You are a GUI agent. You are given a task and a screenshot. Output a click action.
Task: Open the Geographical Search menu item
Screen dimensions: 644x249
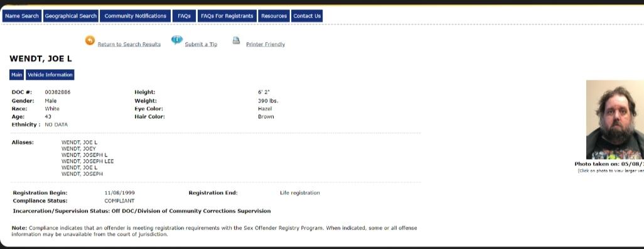(71, 16)
